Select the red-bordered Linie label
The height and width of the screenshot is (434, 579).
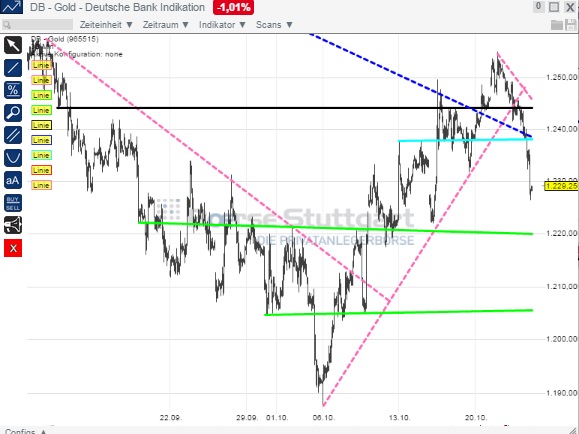[41, 170]
